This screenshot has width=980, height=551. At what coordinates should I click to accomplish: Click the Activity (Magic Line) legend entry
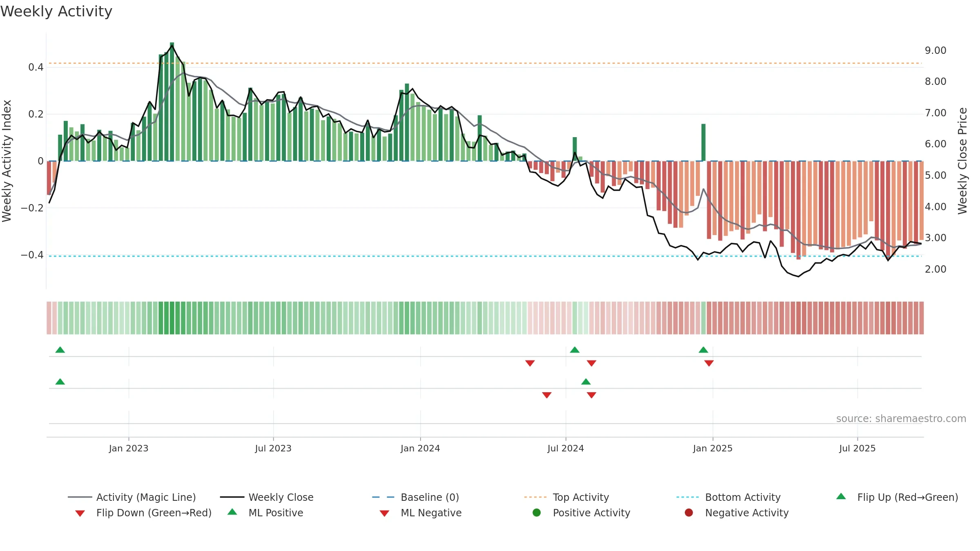pos(132,497)
